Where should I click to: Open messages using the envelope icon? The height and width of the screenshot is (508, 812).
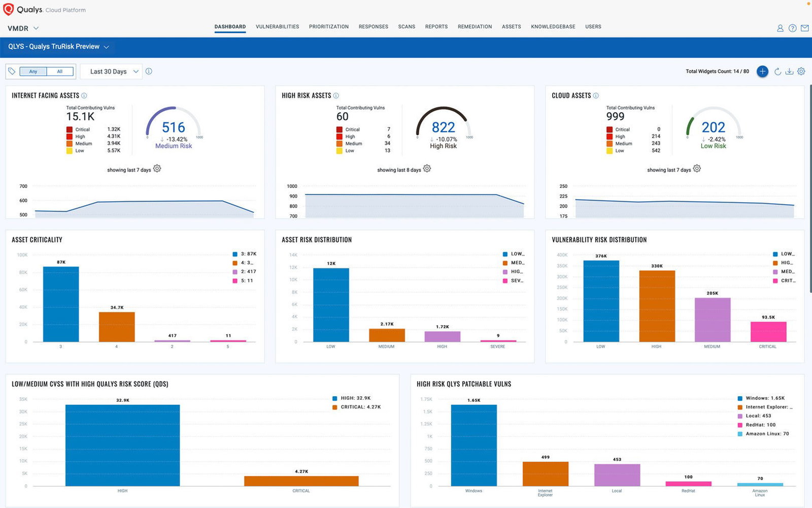point(804,28)
